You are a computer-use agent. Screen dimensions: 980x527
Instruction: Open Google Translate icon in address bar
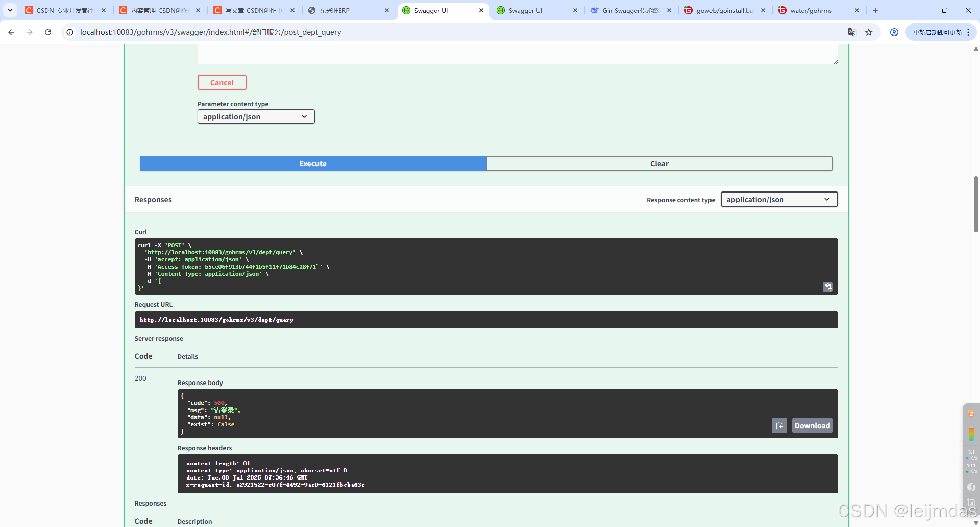(852, 32)
